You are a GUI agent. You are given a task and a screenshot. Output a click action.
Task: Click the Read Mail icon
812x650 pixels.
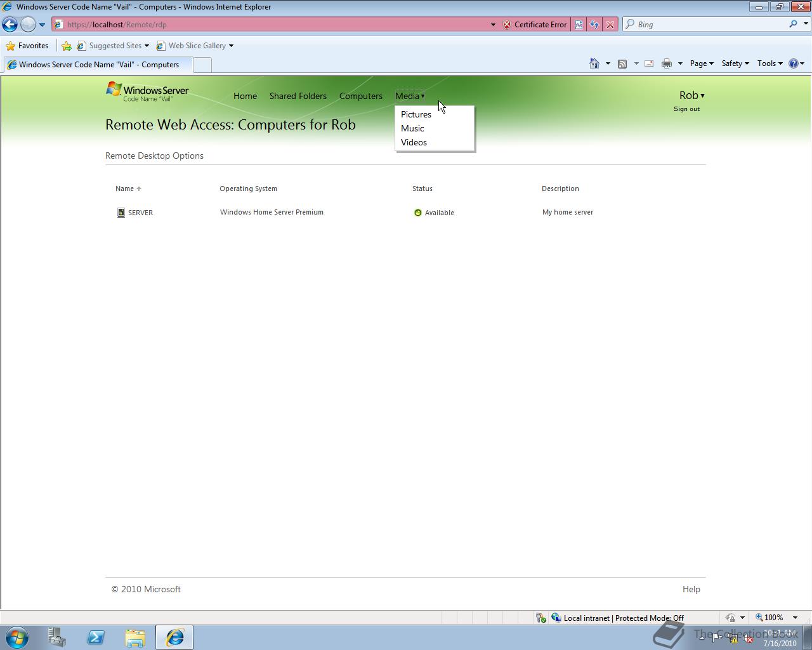[649, 63]
